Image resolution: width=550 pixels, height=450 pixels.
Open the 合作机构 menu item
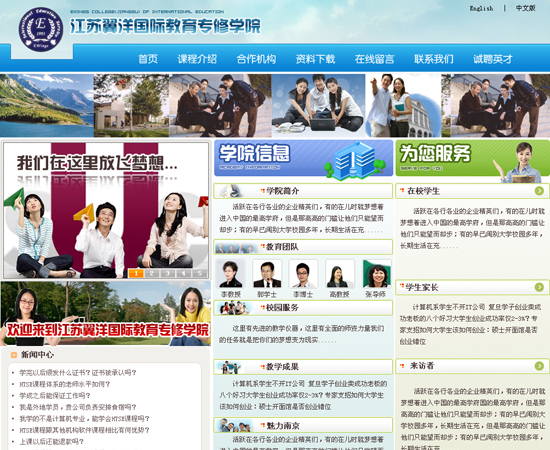tap(256, 59)
